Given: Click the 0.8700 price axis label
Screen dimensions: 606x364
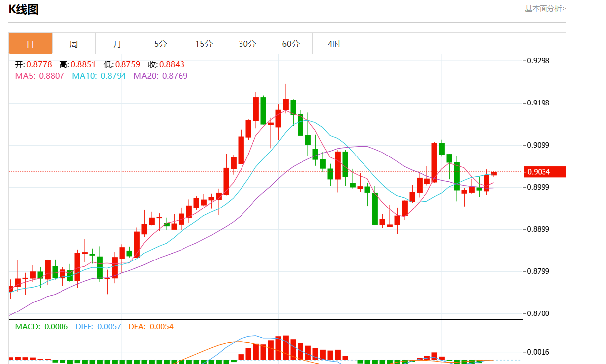Looking at the screenshot, I should click(x=538, y=313).
